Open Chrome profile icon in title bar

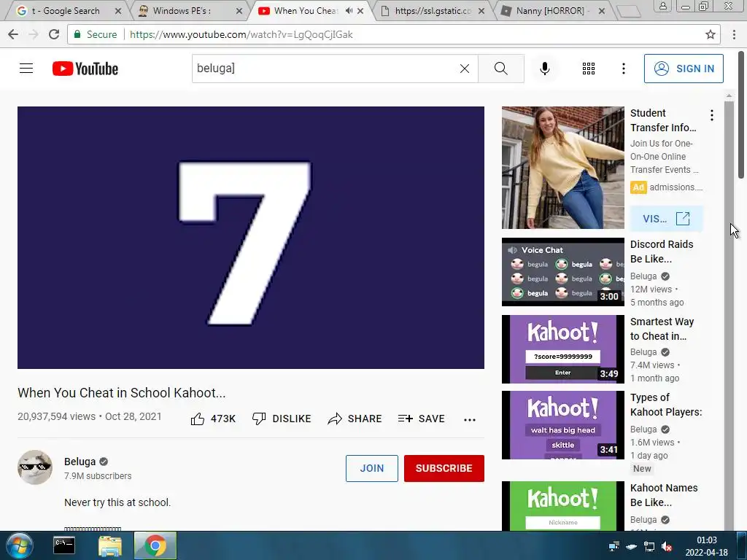pos(662,6)
